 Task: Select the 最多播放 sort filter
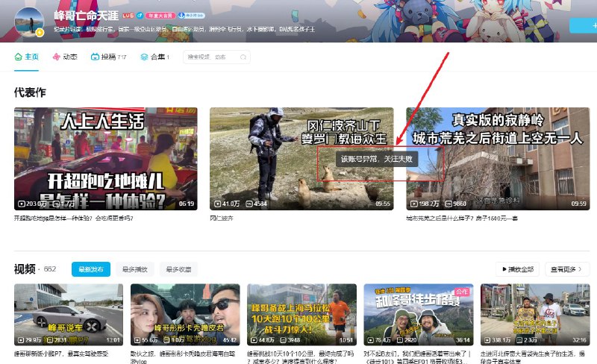coord(135,269)
